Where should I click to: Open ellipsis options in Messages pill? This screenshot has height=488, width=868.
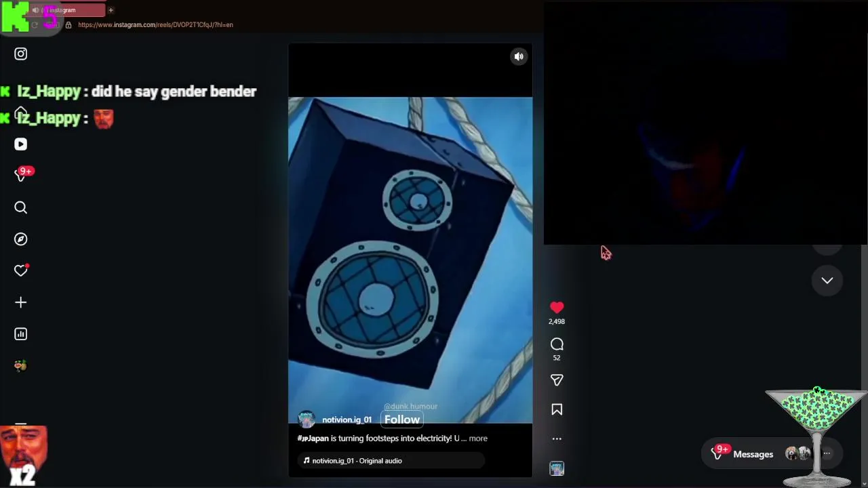[827, 454]
